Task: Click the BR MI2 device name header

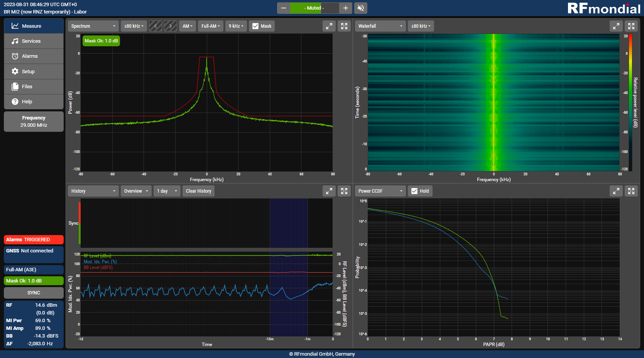Action: 45,12
